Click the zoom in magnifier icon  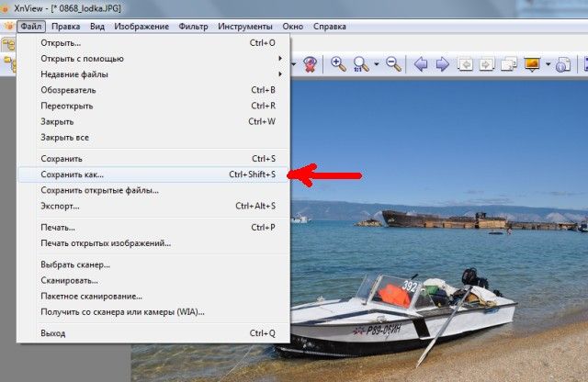pyautogui.click(x=338, y=63)
